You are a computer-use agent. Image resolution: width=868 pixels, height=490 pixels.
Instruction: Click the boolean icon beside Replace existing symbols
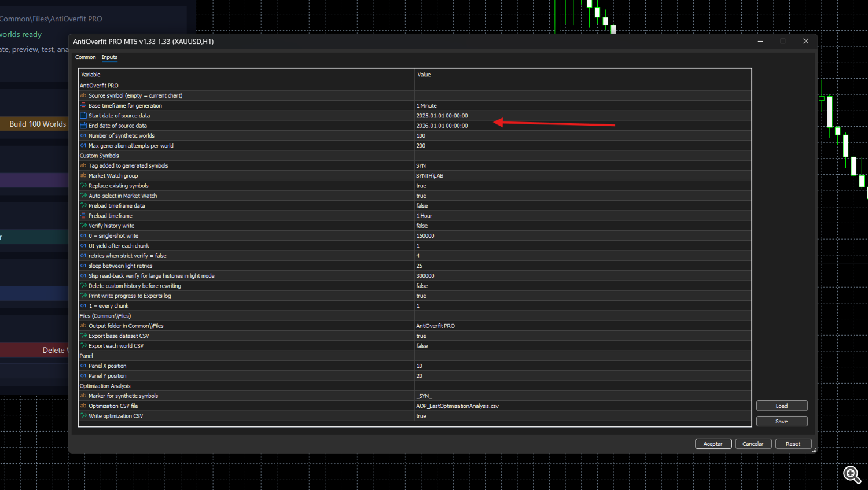pos(83,186)
